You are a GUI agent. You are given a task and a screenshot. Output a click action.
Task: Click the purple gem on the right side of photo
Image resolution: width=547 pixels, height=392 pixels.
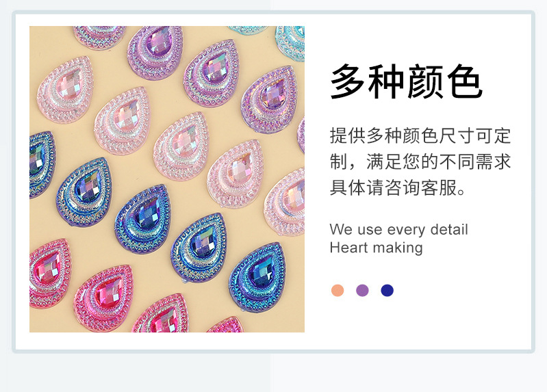pyautogui.click(x=269, y=100)
